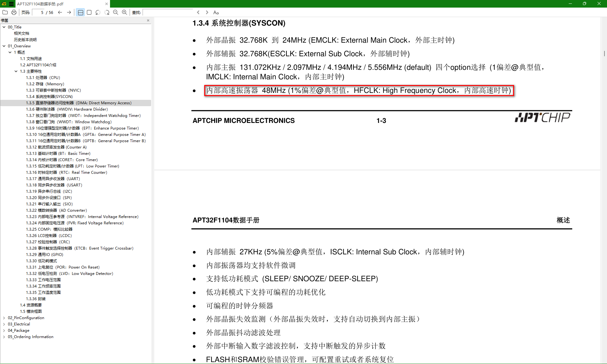The image size is (607, 364).
Task: Toggle match case Aa option
Action: 216,12
